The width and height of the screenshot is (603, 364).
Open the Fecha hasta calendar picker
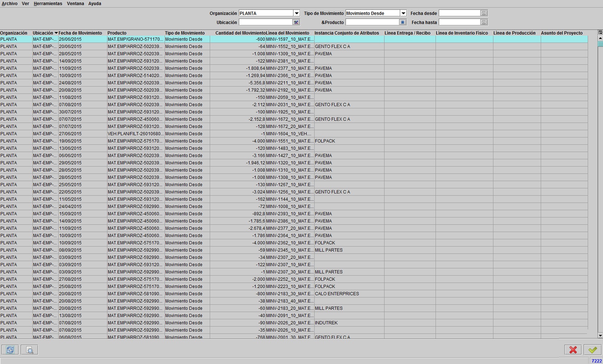coord(484,22)
